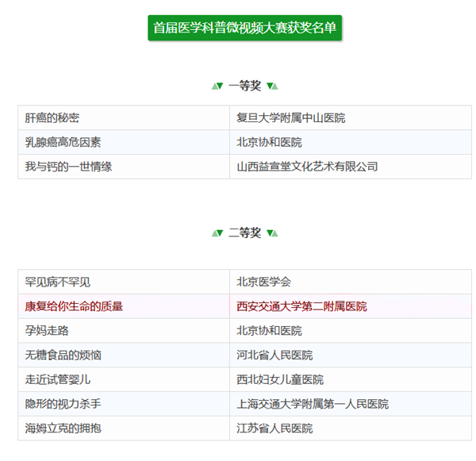Click the 山西益宣堂文化艺术有限公司 cell

click(x=307, y=167)
